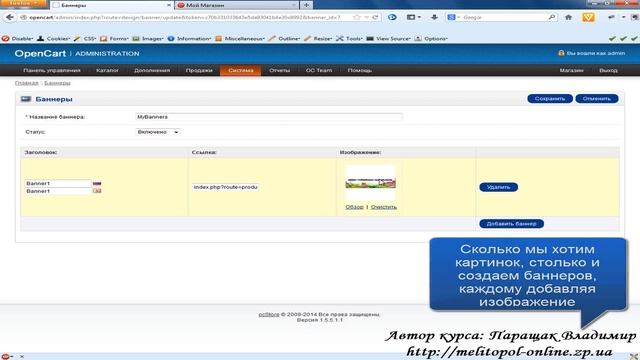This screenshot has height=360, width=640.
Task: Click the Удалить button
Action: coord(498,187)
